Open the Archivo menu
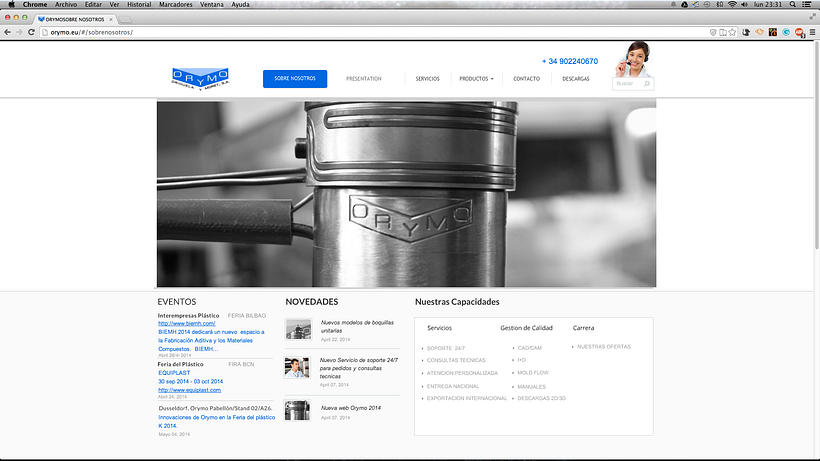 coord(66,4)
